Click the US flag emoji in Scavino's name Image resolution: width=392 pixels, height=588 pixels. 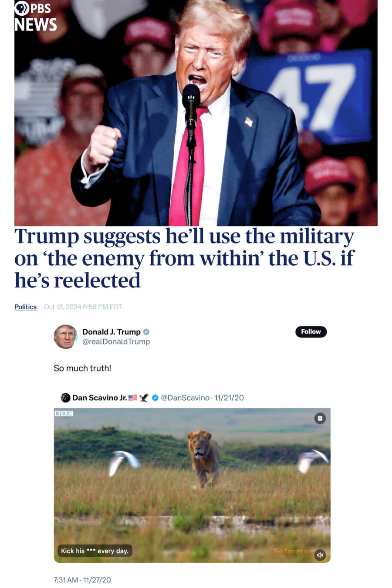coord(133,398)
